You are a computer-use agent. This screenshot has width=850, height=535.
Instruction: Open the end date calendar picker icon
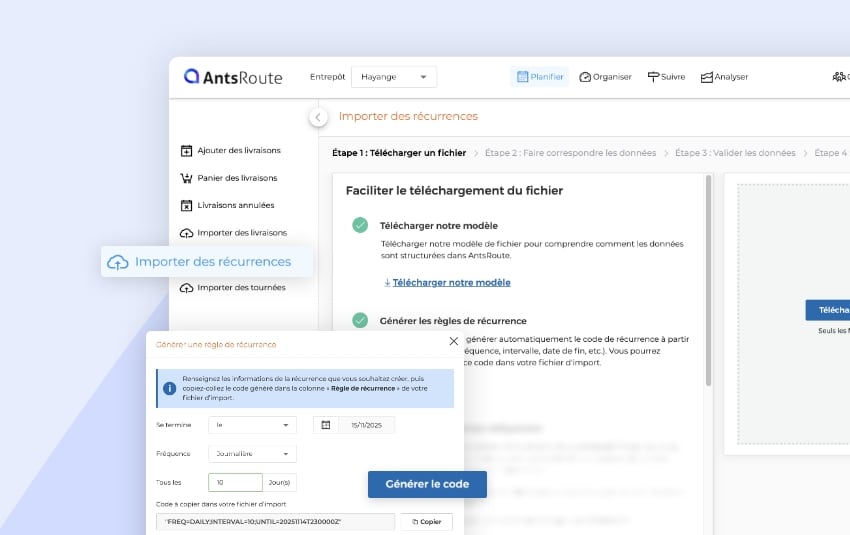326,425
